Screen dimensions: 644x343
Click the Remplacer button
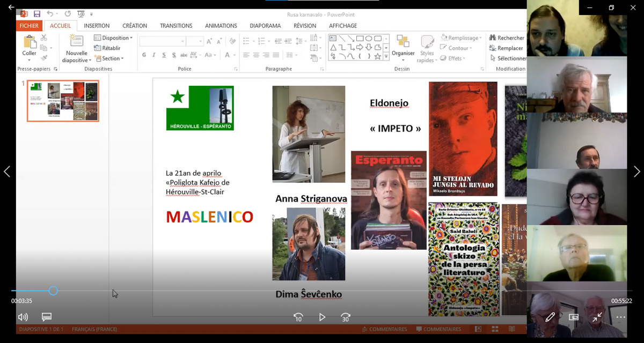506,48
